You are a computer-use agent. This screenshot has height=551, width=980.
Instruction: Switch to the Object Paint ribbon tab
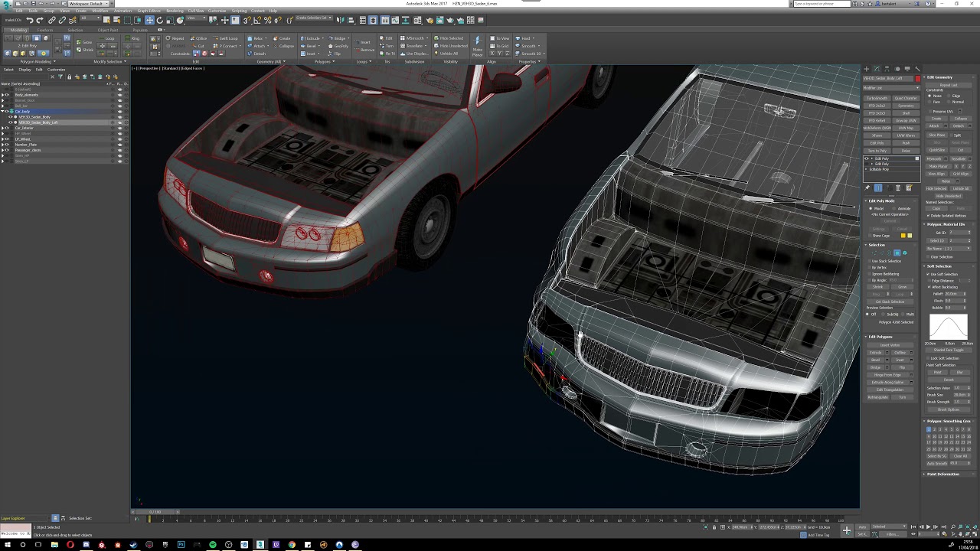tap(108, 30)
